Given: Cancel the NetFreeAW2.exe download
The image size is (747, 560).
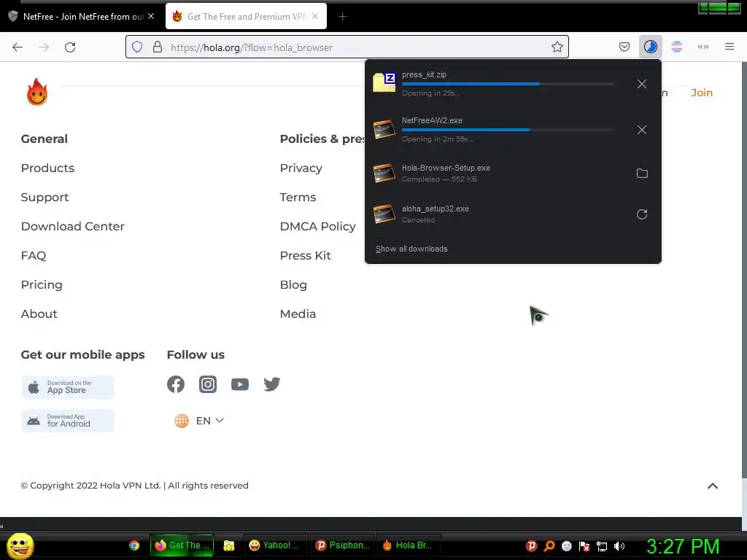Looking at the screenshot, I should 642,130.
